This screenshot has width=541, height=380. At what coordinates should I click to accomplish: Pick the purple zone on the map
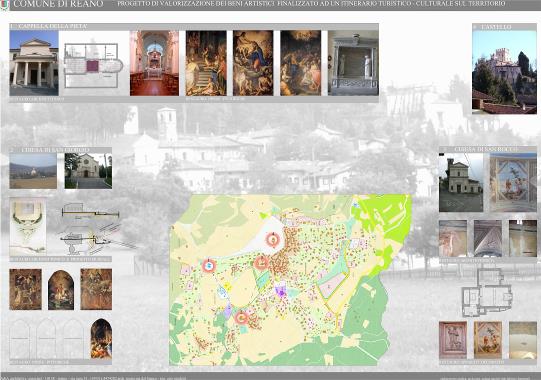282,291
